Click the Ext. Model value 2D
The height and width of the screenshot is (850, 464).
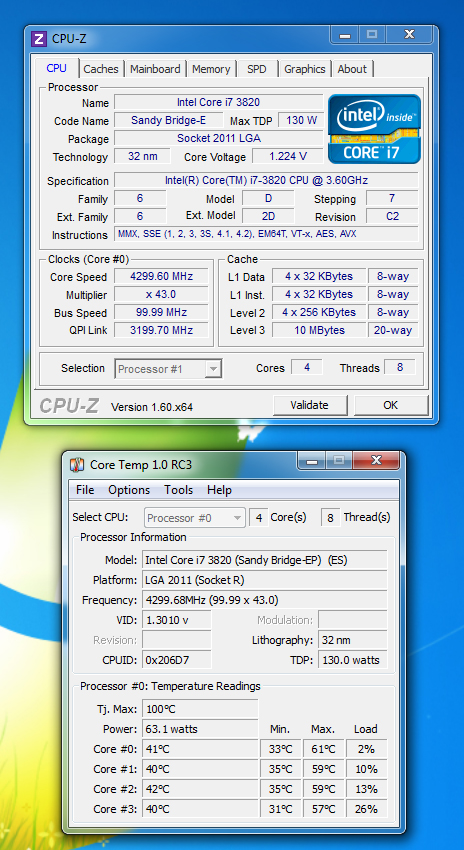[268, 216]
